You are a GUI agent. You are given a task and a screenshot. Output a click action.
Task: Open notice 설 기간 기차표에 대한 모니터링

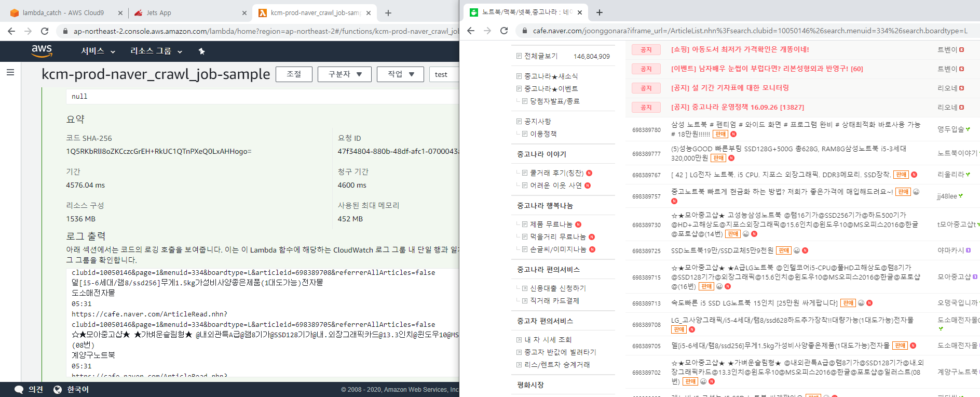tap(730, 88)
